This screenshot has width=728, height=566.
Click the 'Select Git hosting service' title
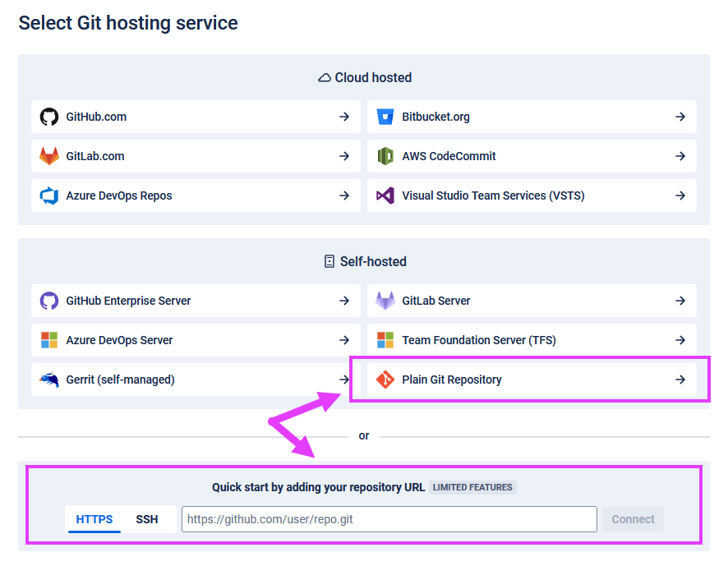128,23
